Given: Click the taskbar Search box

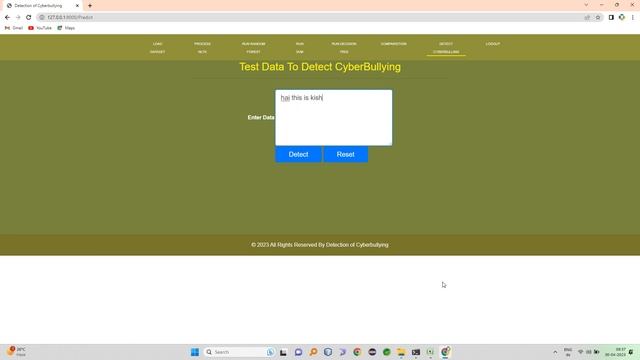Looking at the screenshot, I should click(x=239, y=352).
